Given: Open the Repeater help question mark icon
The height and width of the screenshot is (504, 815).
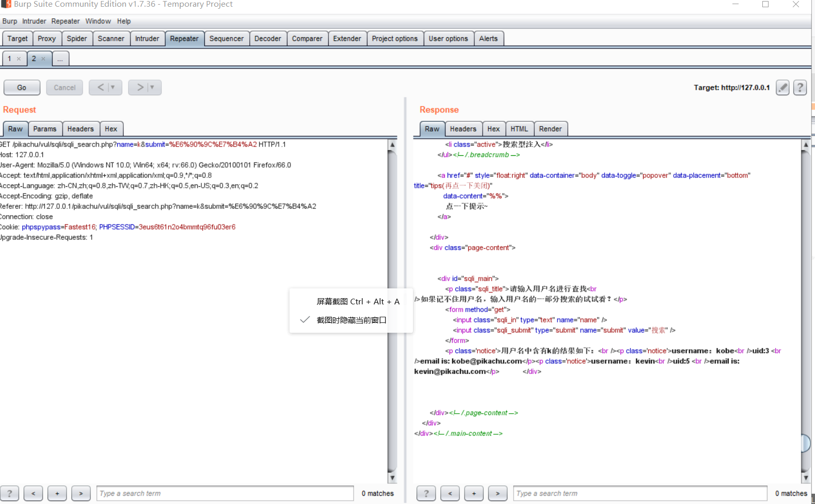Looking at the screenshot, I should click(800, 88).
